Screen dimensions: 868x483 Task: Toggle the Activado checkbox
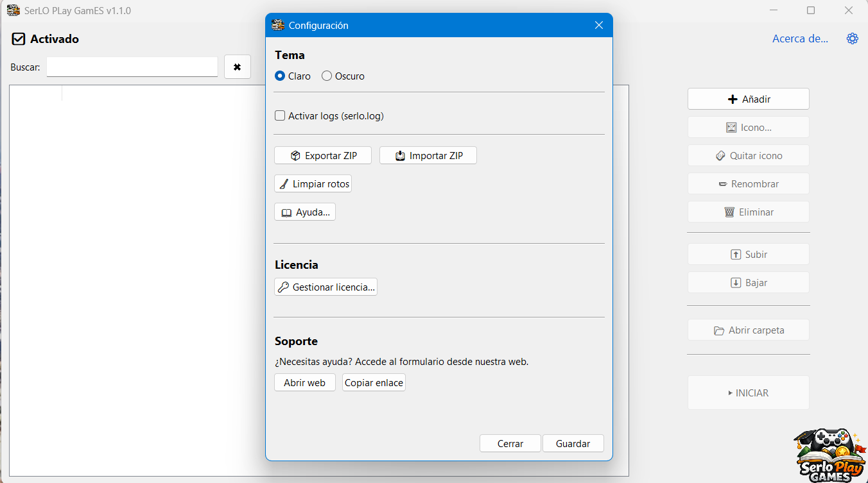18,39
